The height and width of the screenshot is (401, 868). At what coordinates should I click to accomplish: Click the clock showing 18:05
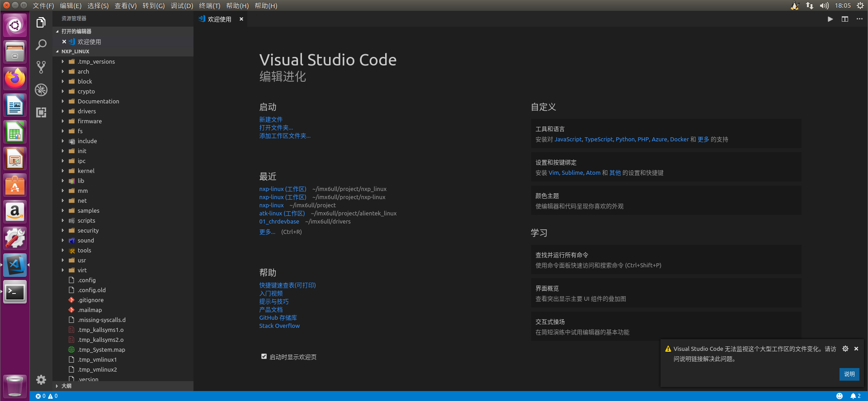coord(843,5)
